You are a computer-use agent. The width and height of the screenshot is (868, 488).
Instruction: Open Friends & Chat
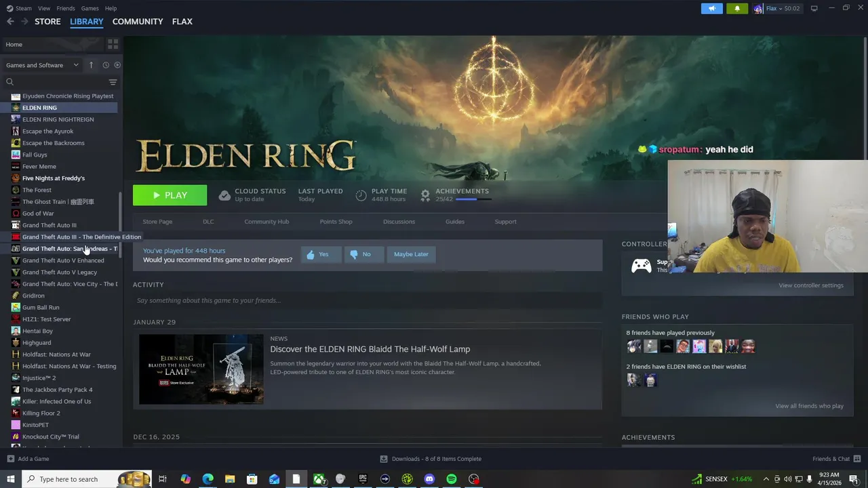(x=835, y=459)
